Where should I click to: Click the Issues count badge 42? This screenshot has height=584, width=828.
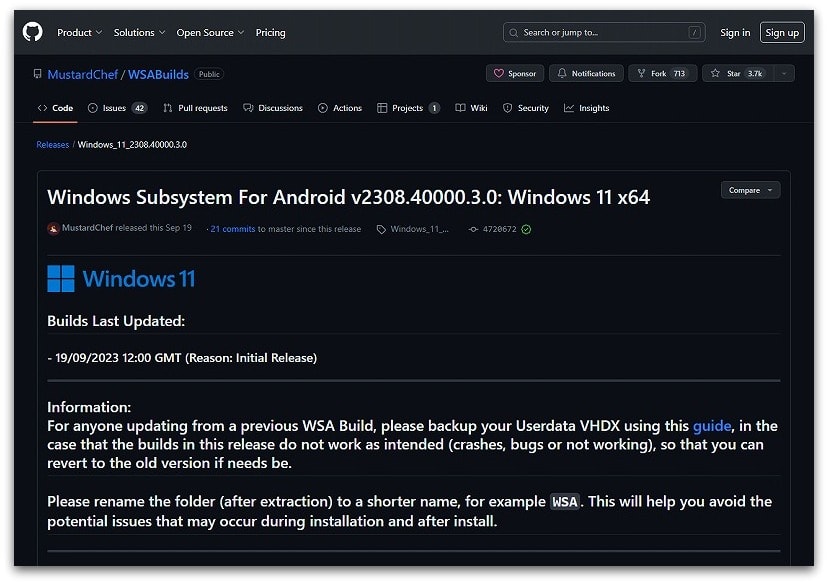(139, 108)
